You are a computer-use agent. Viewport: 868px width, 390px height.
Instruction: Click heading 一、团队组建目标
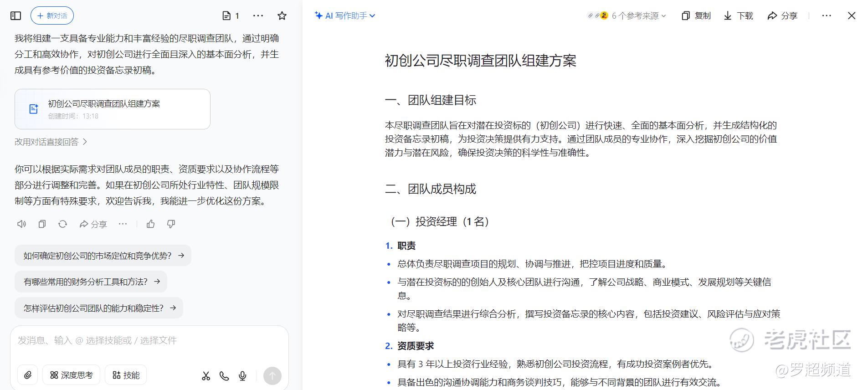(431, 100)
